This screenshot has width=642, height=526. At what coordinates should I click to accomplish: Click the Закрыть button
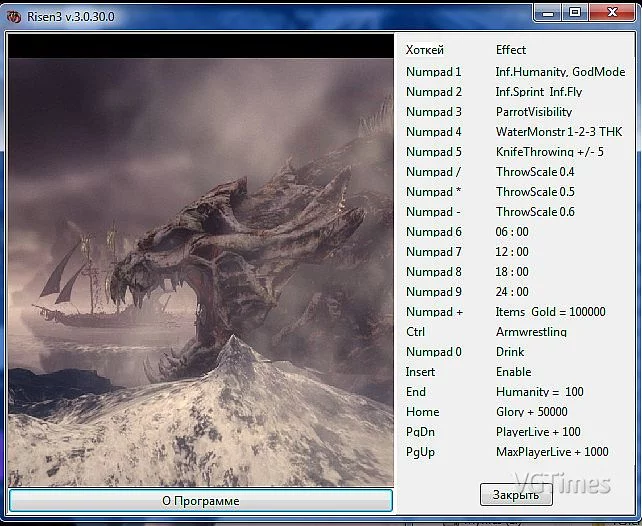516,494
